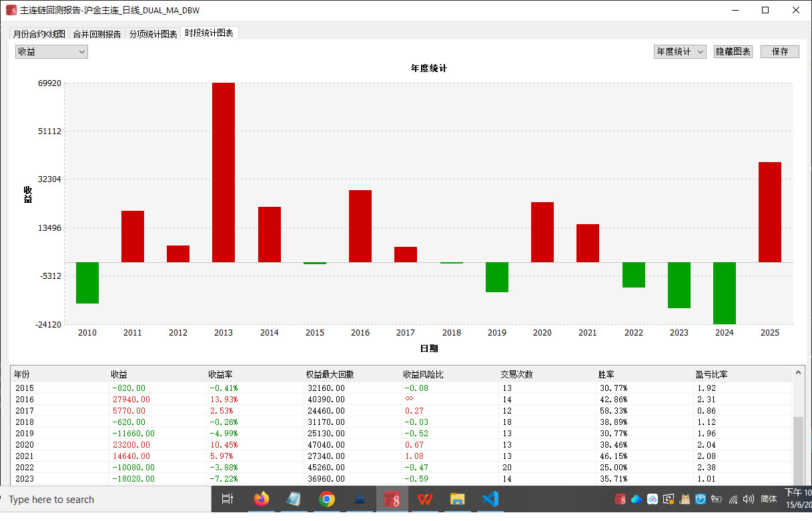Open WPS Office from the taskbar
Viewport: 812px width, 521px height.
pyautogui.click(x=424, y=499)
